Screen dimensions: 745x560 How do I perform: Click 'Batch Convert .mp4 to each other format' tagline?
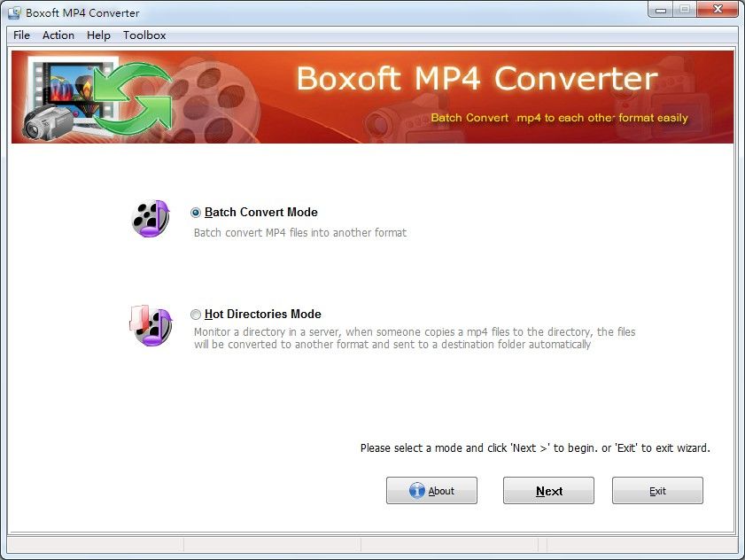559,118
